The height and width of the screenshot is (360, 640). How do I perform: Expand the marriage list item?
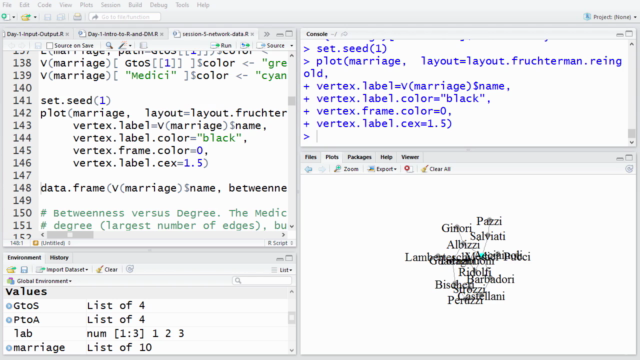pos(9,348)
